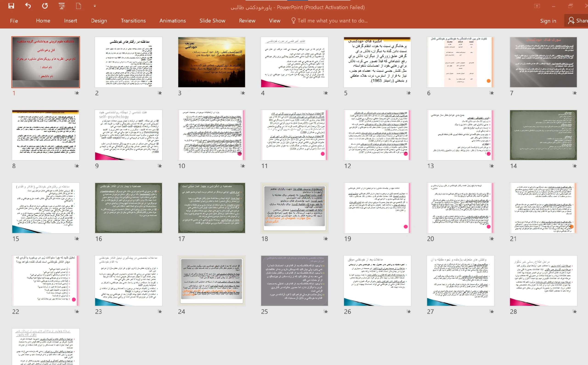Screen dimensions: 588x365
Task: Open the Animations tab
Action: [172, 21]
